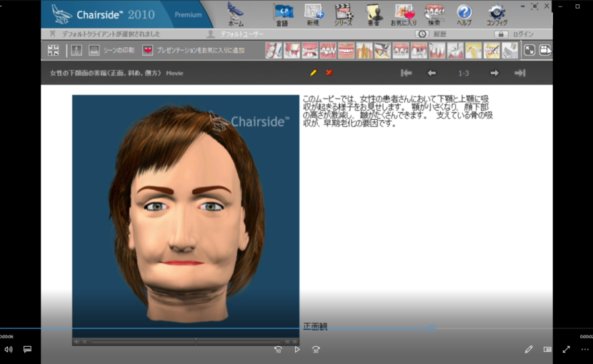Create a new item with 新規
This screenshot has height=364, width=593.
(x=314, y=14)
